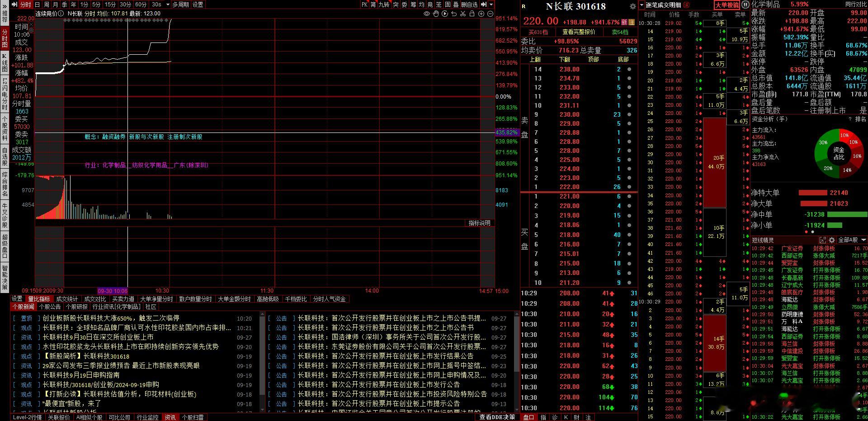
Task: Switch to the 60分 chart tab
Action: (141, 5)
